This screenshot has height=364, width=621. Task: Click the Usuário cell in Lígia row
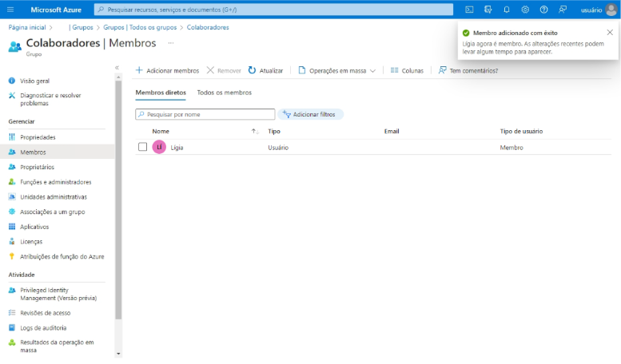(278, 148)
